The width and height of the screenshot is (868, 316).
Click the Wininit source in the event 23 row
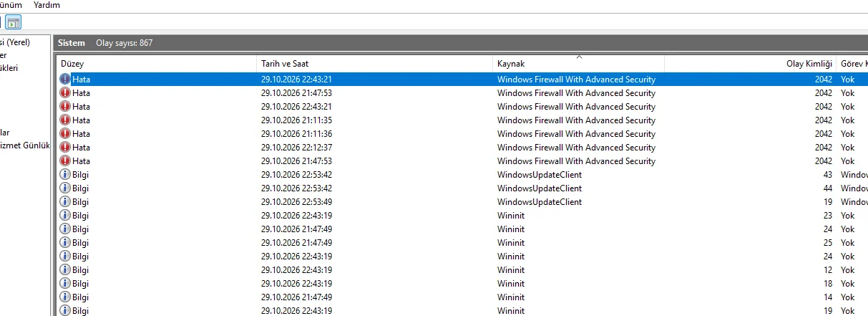pyautogui.click(x=511, y=216)
